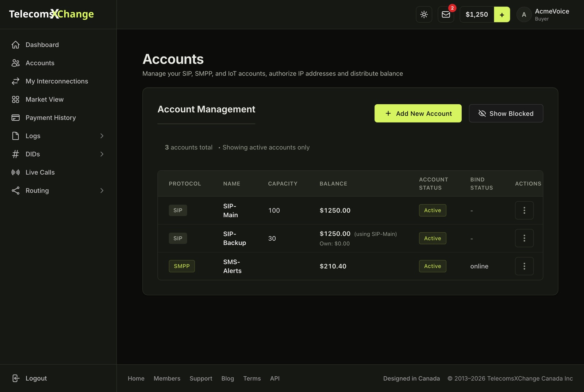Click Active status badge for SIP-Main

click(433, 210)
